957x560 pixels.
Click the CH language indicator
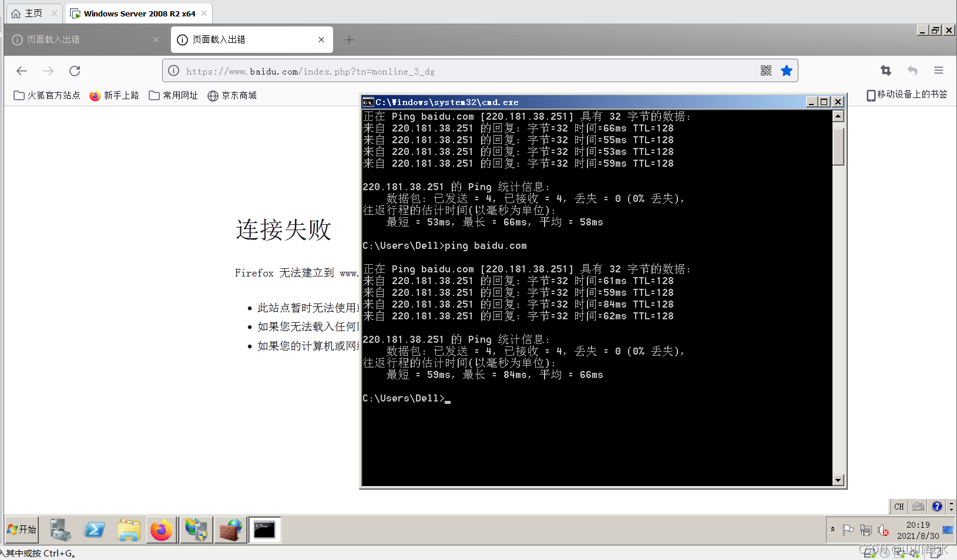point(899,507)
